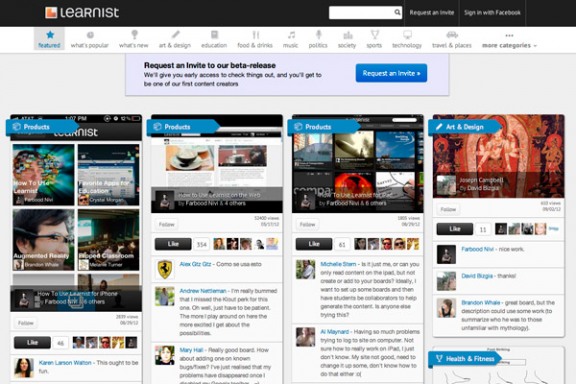Open the sports trophy category
Screen dimensions: 576x384
click(374, 35)
